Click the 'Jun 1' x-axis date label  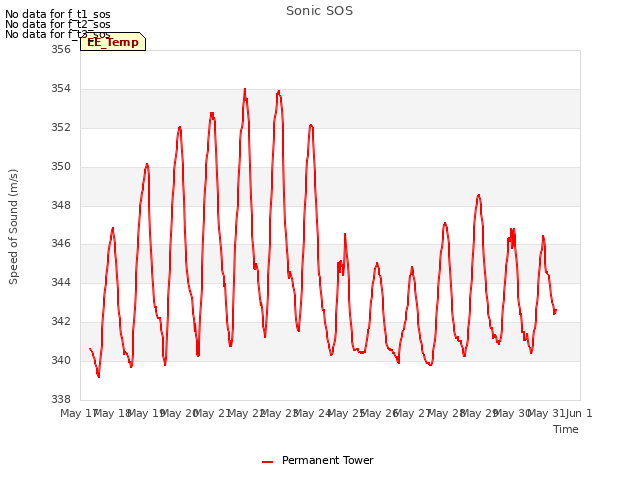tap(579, 413)
